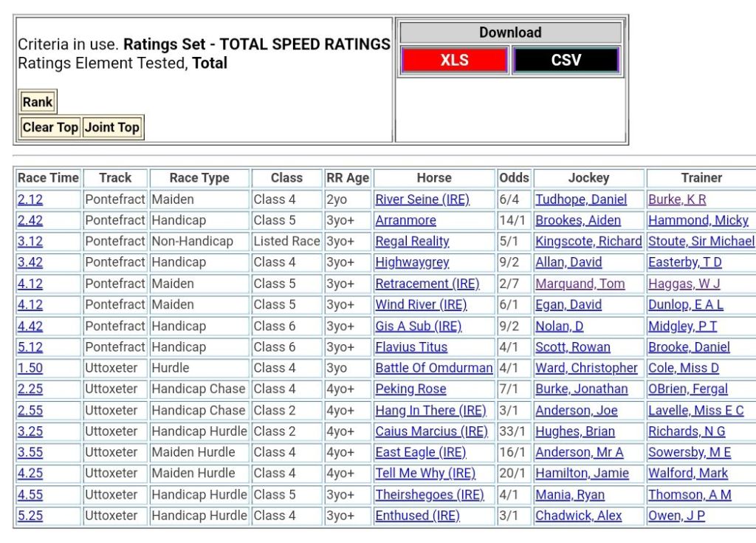Click the Odds column header
This screenshot has height=543, width=756.
(514, 178)
